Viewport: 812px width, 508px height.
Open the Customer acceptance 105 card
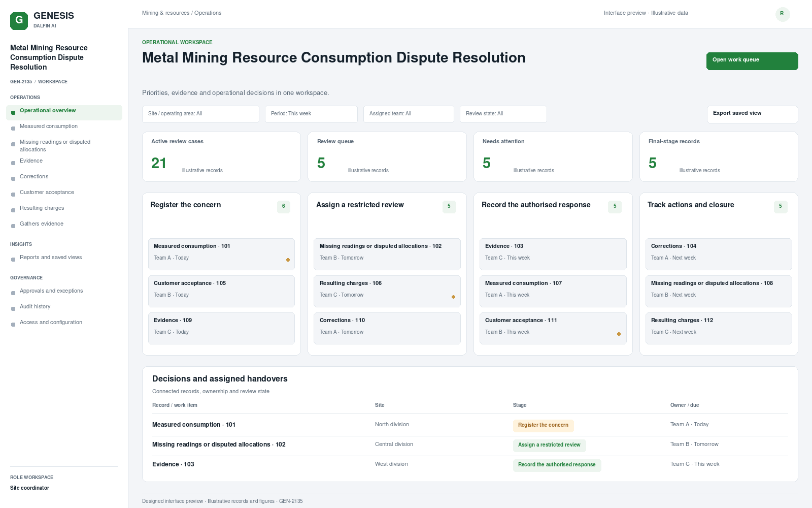tap(221, 291)
